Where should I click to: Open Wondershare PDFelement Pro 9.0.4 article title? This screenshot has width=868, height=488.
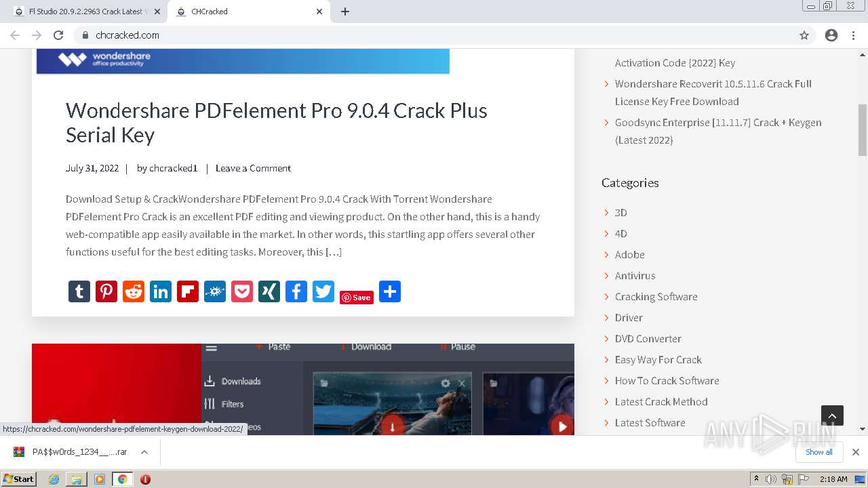[277, 123]
